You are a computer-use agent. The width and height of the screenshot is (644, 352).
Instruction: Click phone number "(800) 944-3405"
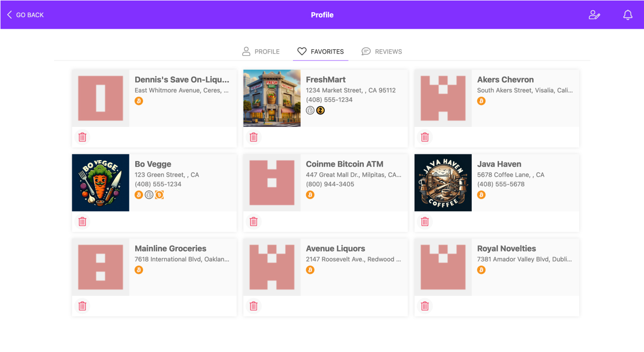point(330,184)
